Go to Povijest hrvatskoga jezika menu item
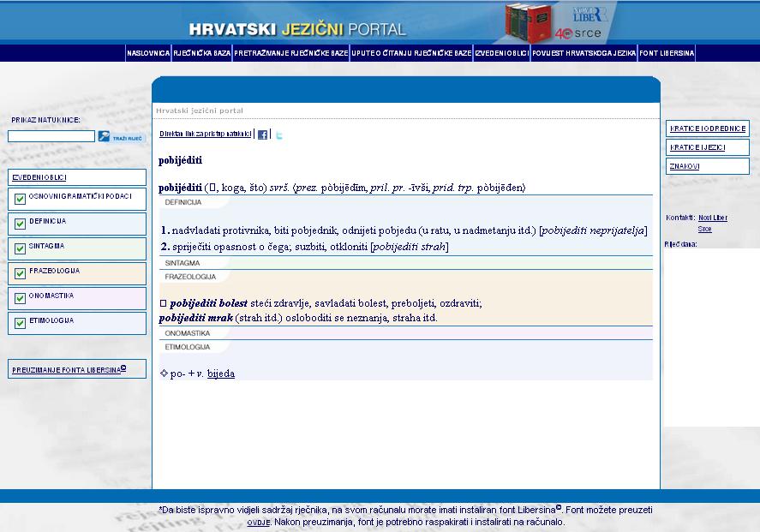This screenshot has width=760, height=532. coord(583,53)
